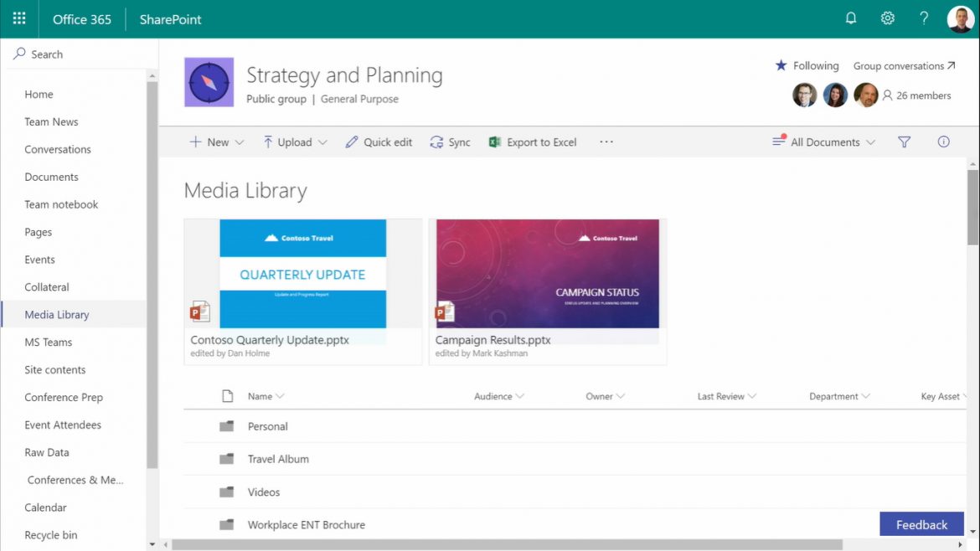This screenshot has height=551, width=980.
Task: Sync the Media Library
Action: tap(450, 142)
